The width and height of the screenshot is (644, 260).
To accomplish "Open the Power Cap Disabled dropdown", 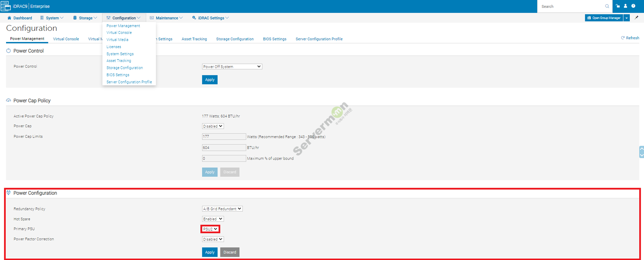I will click(x=213, y=126).
